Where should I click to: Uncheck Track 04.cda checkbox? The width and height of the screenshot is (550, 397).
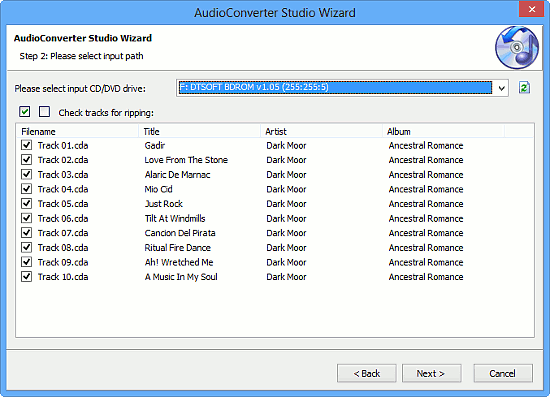(26, 189)
